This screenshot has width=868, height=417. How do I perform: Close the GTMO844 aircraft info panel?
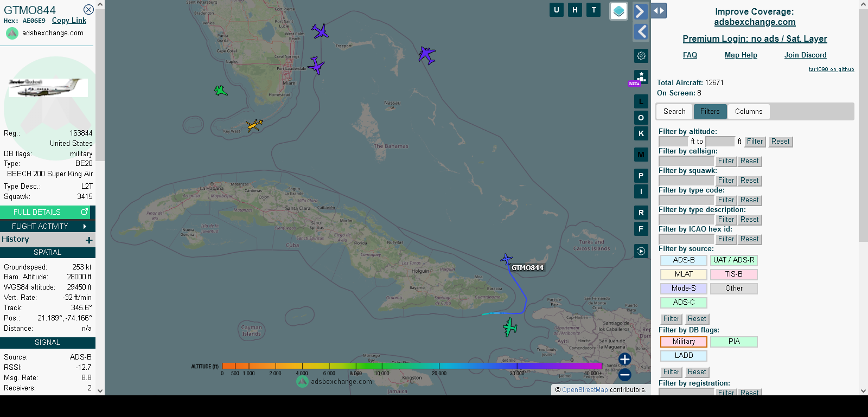tap(88, 10)
